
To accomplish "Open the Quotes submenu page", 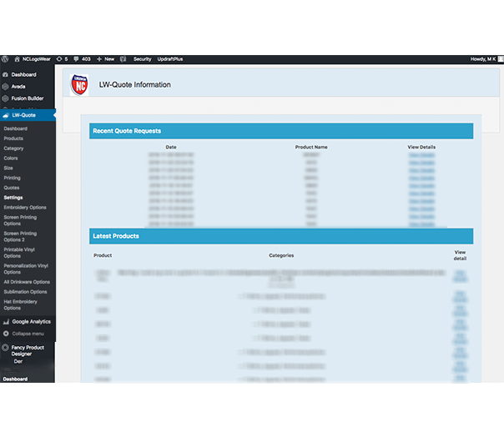I will pyautogui.click(x=12, y=188).
